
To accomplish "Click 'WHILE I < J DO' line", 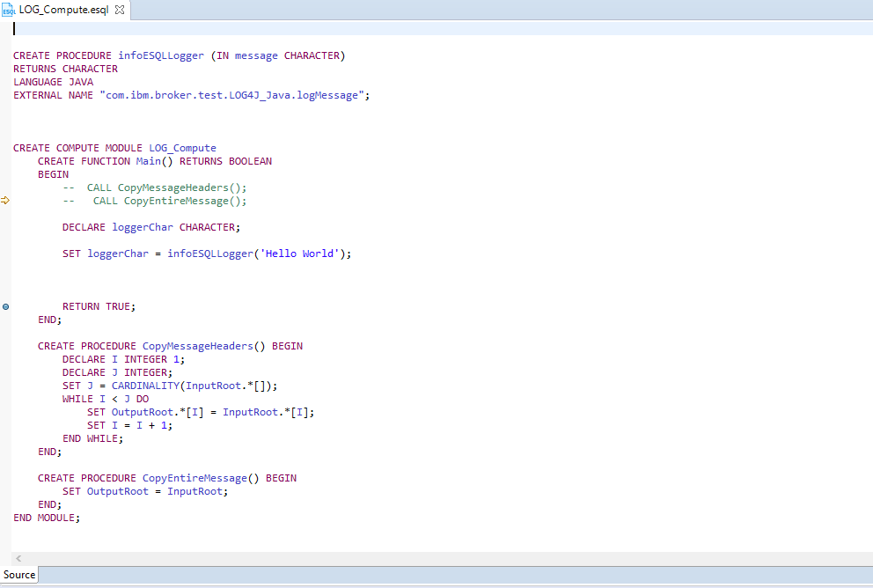I will coord(106,400).
